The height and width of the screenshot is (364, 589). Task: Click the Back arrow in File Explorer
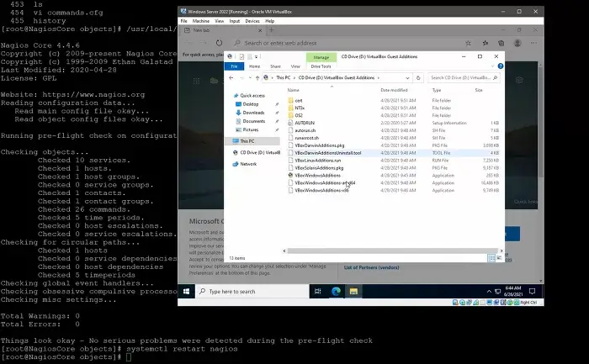click(231, 77)
